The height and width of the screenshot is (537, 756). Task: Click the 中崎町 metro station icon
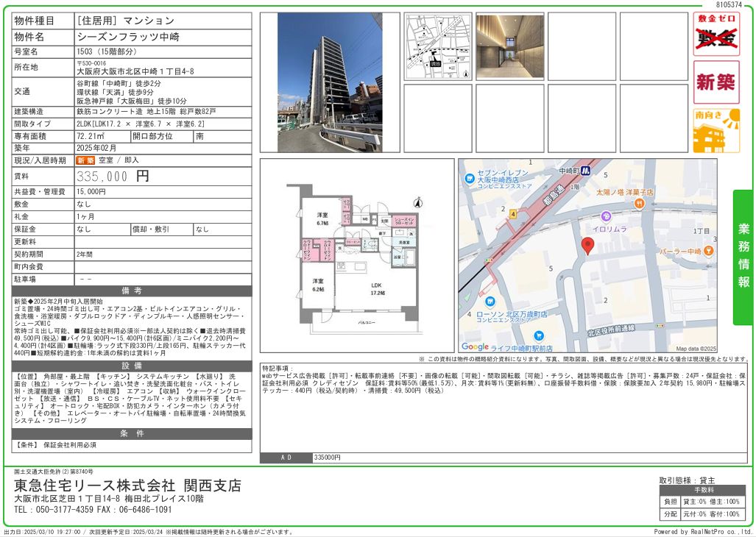click(585, 171)
